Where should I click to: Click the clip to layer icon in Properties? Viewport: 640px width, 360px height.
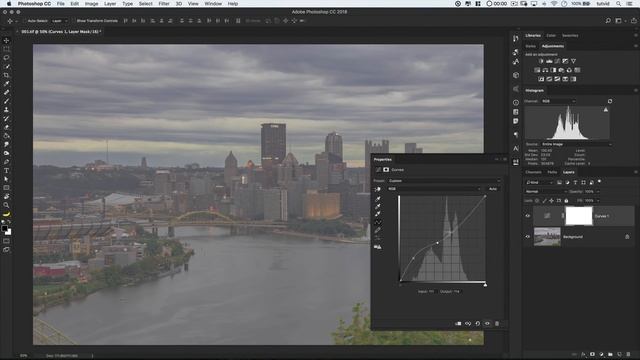click(458, 324)
